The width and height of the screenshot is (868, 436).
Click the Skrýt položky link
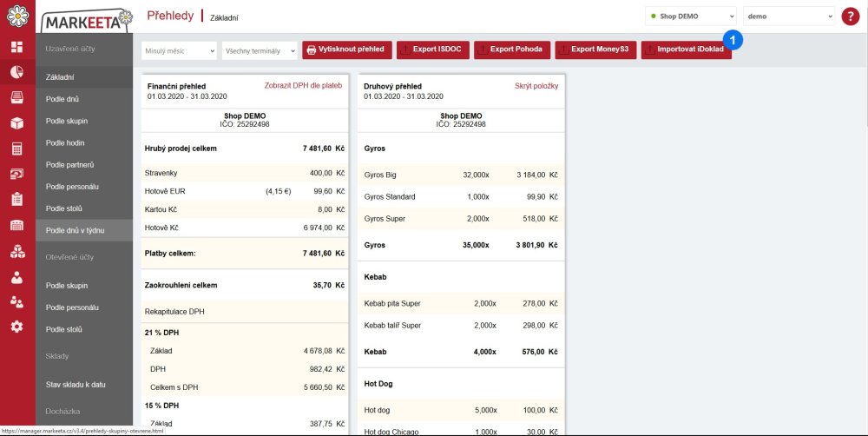(536, 86)
